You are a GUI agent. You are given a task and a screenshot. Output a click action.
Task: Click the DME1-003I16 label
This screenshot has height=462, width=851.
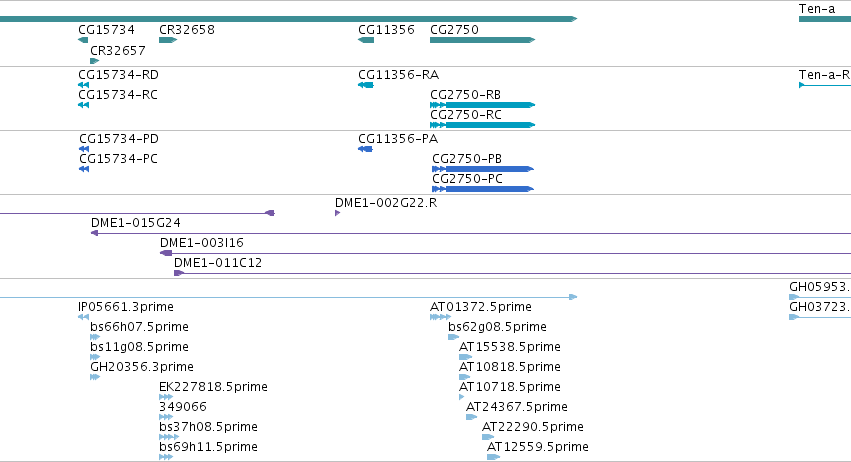click(x=202, y=243)
